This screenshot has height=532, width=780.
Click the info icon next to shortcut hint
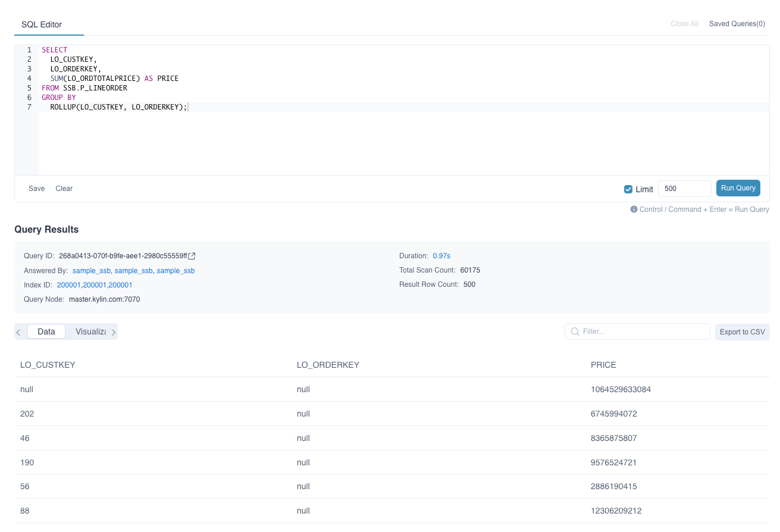point(634,209)
